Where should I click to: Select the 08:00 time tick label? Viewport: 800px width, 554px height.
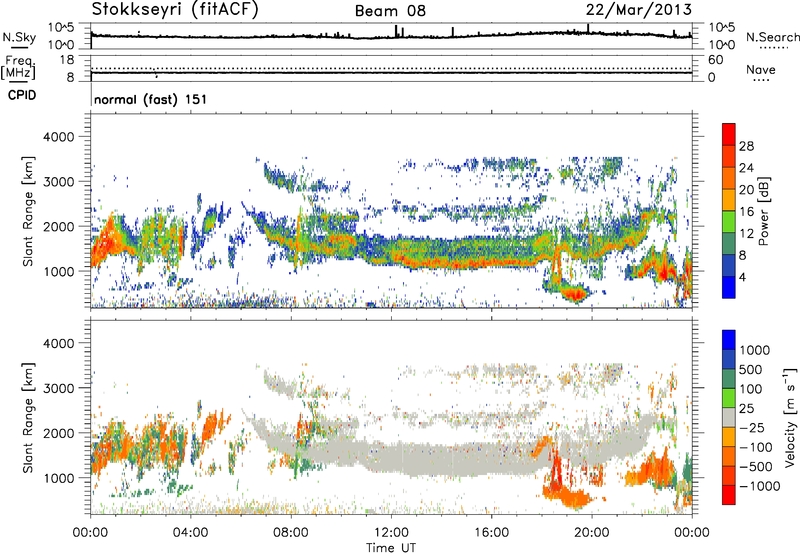tap(291, 533)
